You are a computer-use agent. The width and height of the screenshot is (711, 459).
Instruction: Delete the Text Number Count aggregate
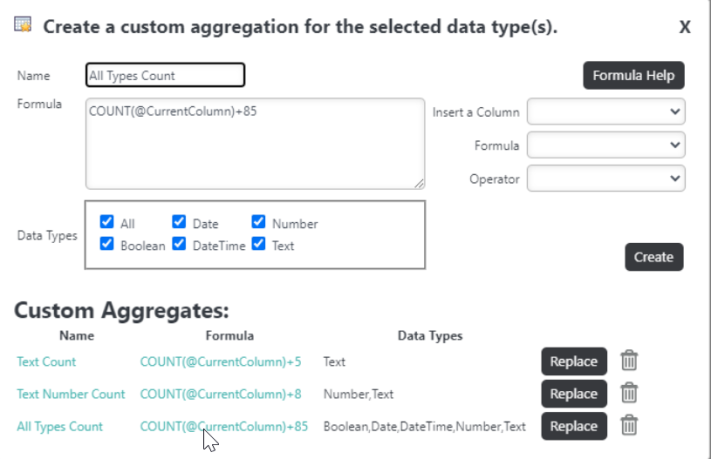629,393
